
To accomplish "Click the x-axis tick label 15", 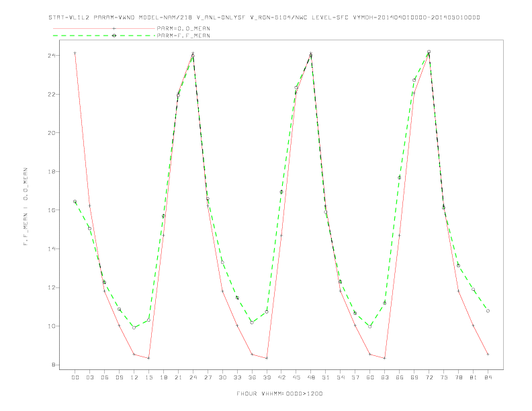I will [x=148, y=377].
